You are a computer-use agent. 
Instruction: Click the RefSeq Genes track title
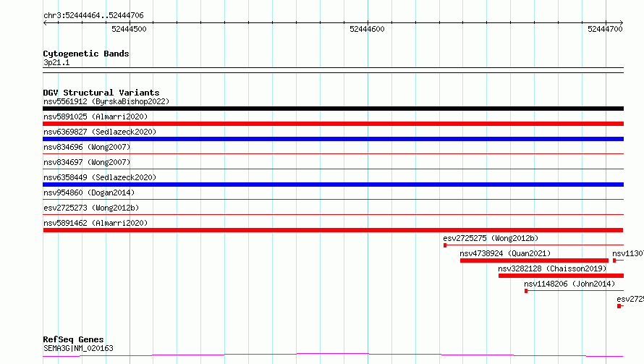coord(73,339)
